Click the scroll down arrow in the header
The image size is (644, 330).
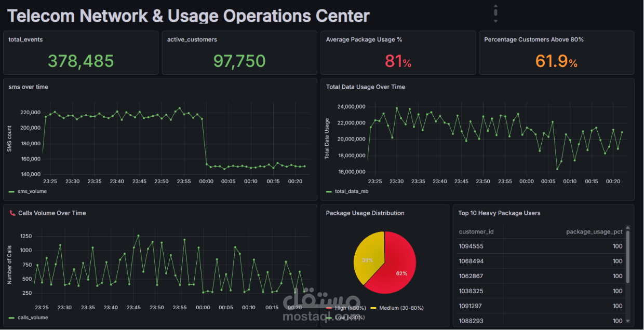coord(495,21)
